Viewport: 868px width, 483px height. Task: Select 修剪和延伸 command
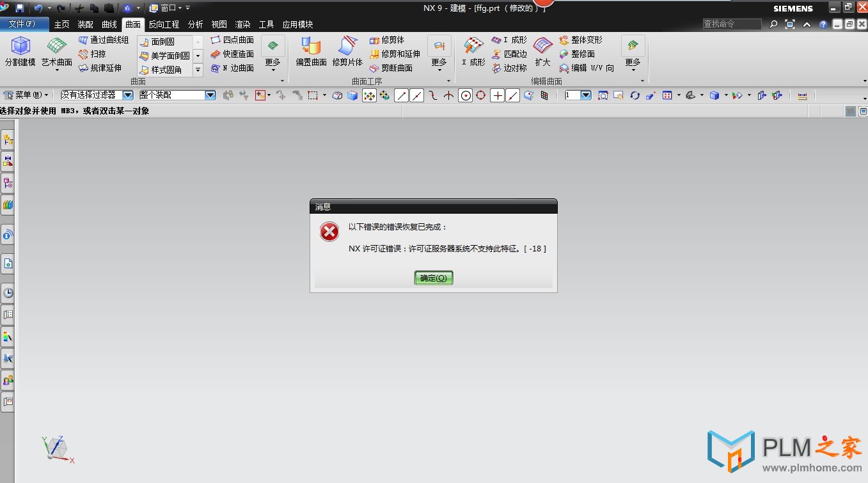395,54
